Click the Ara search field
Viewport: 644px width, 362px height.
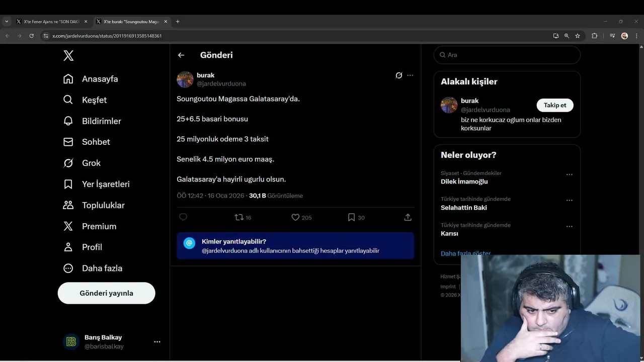[507, 55]
